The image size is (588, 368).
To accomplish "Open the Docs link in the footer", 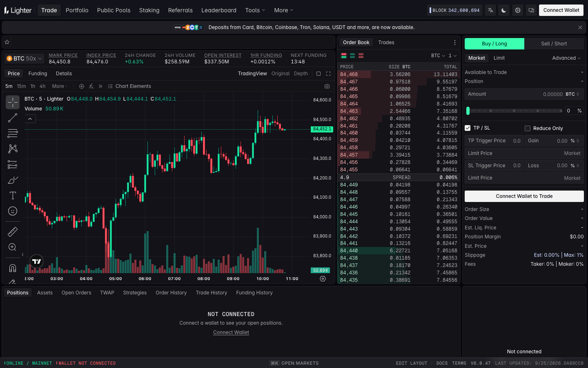I will click(442, 363).
